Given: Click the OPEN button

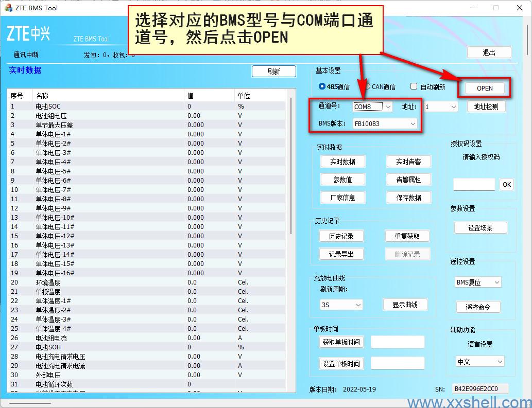Looking at the screenshot, I should point(484,88).
